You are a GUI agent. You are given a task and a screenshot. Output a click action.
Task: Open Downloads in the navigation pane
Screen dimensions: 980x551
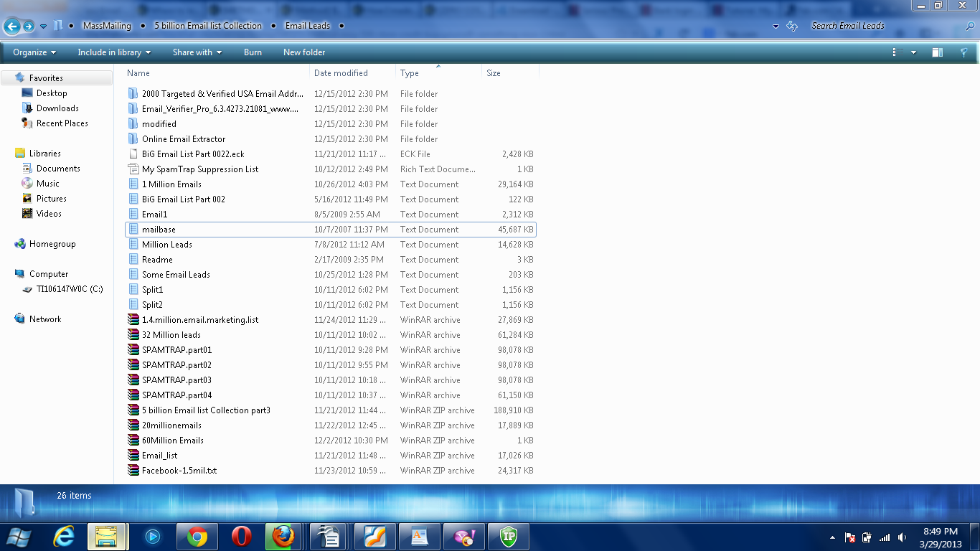(x=57, y=108)
